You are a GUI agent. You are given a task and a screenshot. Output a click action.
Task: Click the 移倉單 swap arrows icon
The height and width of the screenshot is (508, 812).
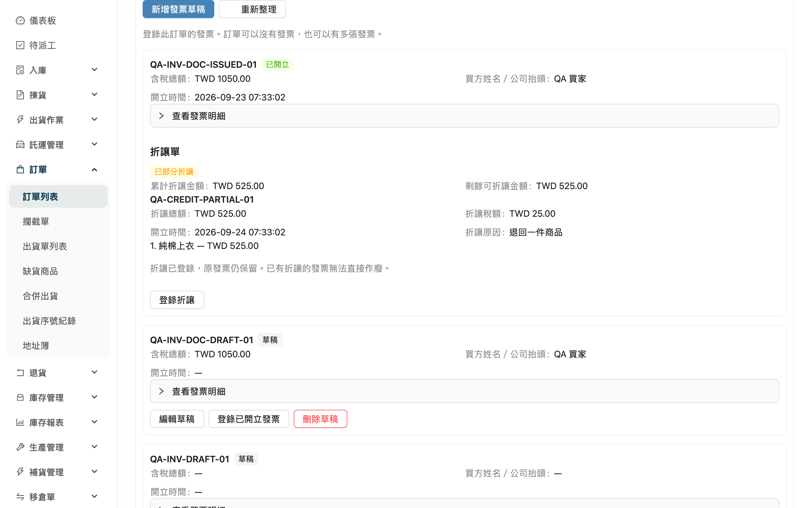pyautogui.click(x=20, y=497)
